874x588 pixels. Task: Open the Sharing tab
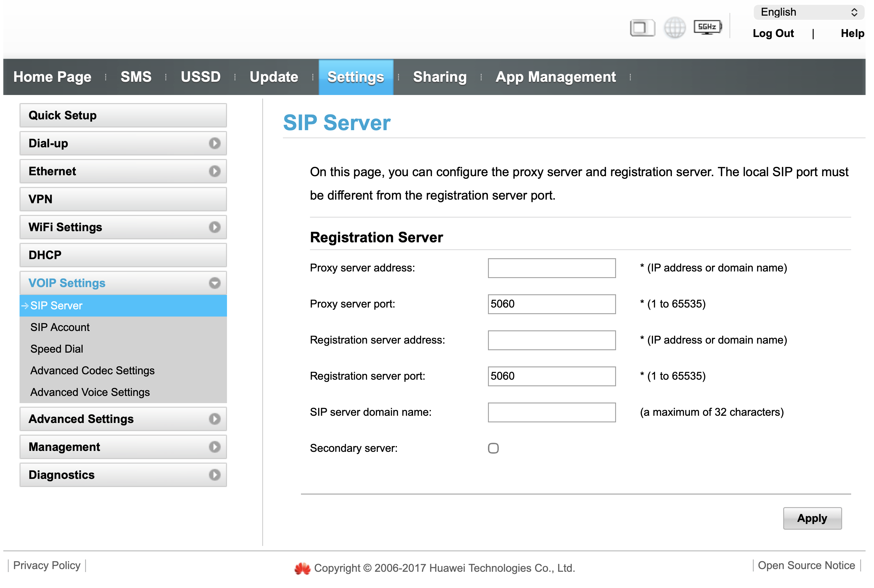click(x=440, y=77)
